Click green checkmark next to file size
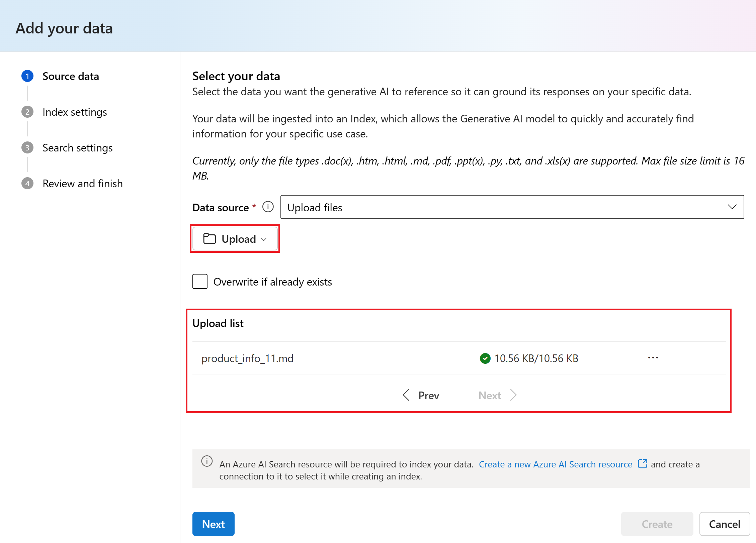 485,358
